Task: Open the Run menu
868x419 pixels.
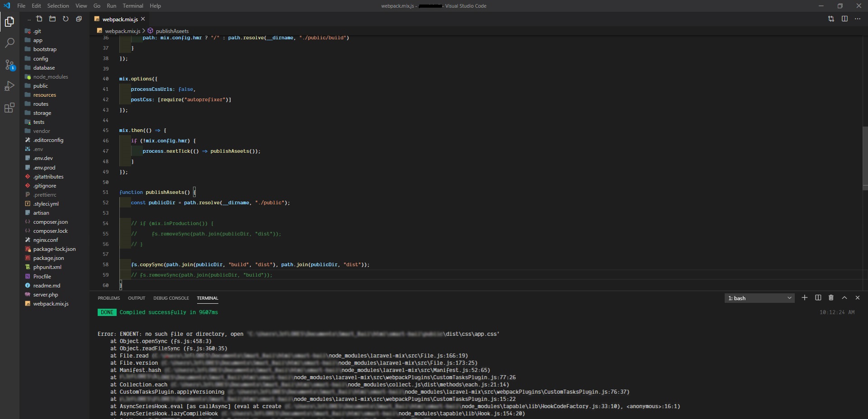Action: pos(111,6)
